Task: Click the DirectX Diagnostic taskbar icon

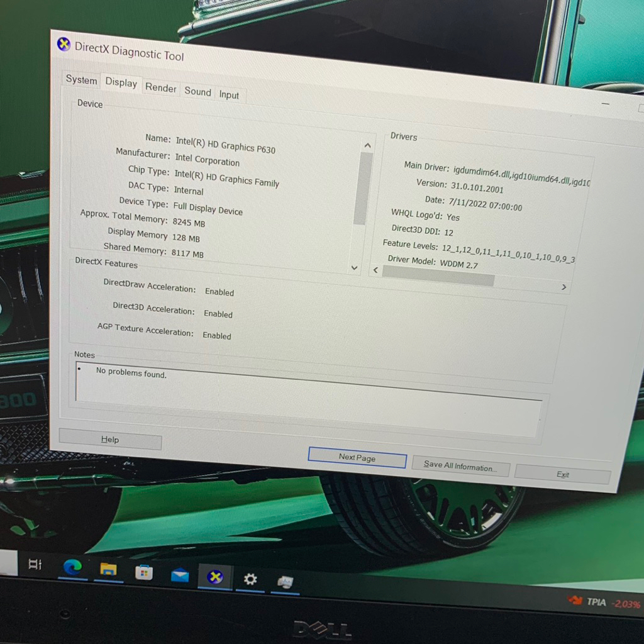Action: click(215, 577)
